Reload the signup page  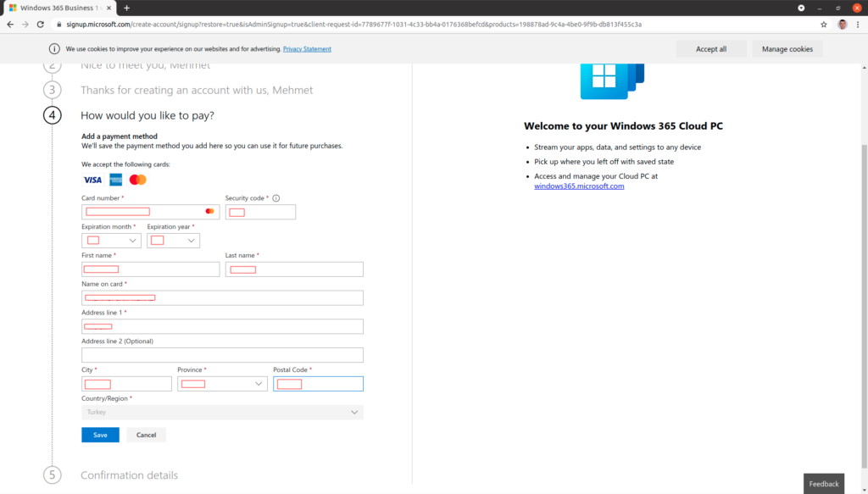tap(41, 25)
